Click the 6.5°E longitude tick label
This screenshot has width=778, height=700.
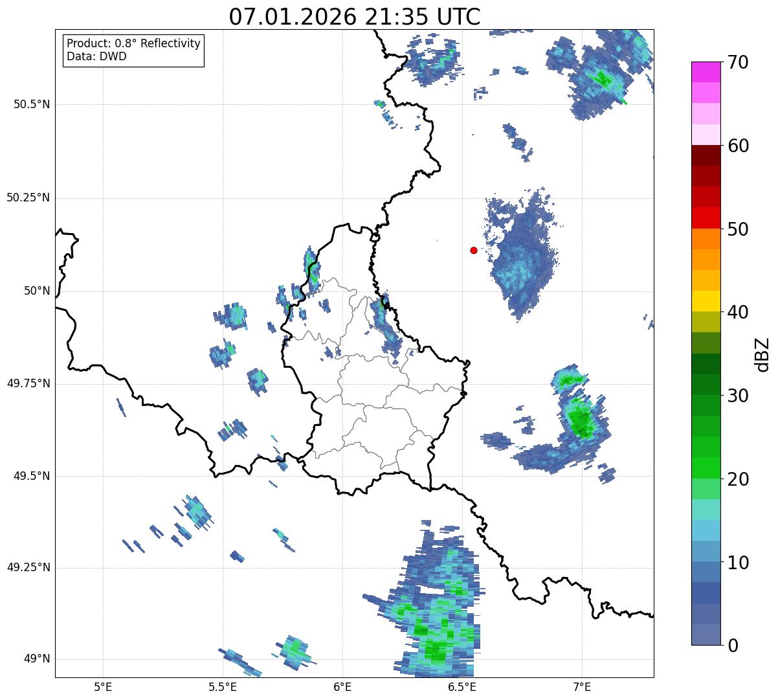462,686
